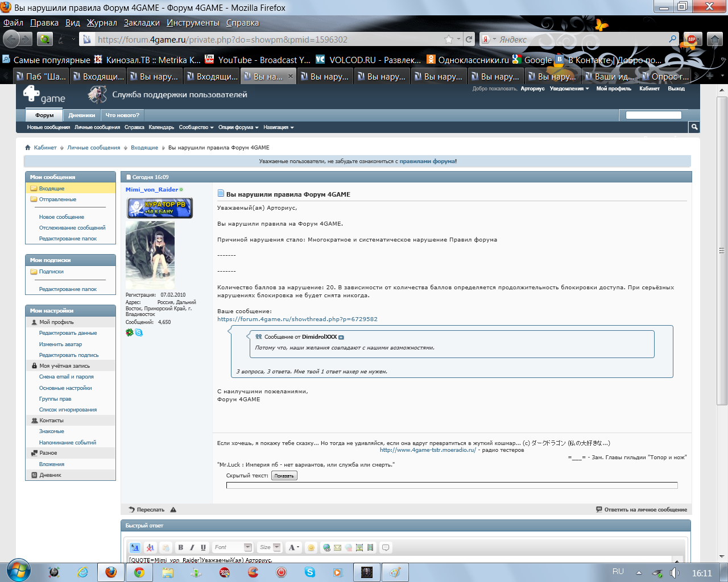The image size is (728, 582).
Task: Click the Mimi_von_Raider username link
Action: (152, 190)
